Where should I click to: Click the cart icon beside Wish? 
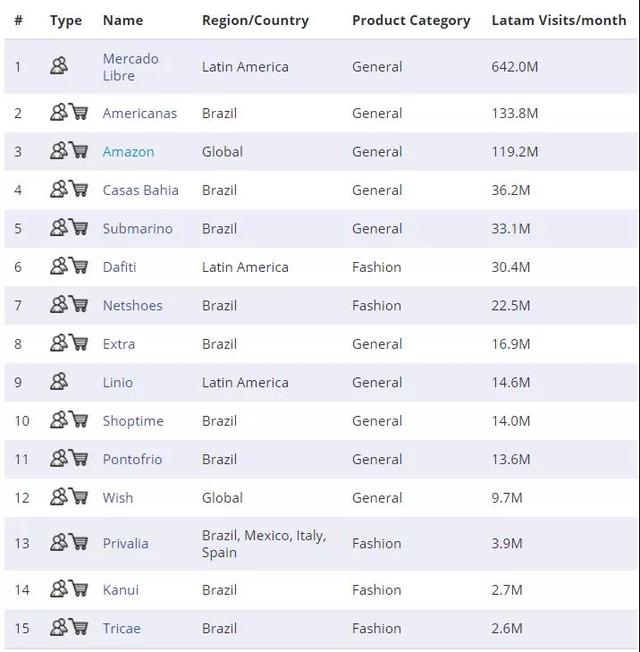point(78,497)
